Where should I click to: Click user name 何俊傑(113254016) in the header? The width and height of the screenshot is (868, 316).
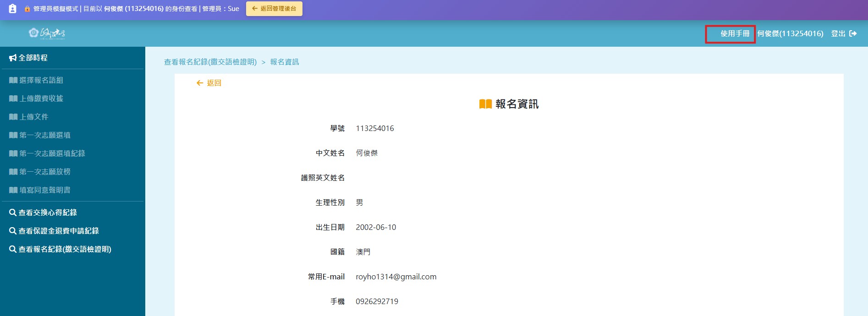coord(790,33)
